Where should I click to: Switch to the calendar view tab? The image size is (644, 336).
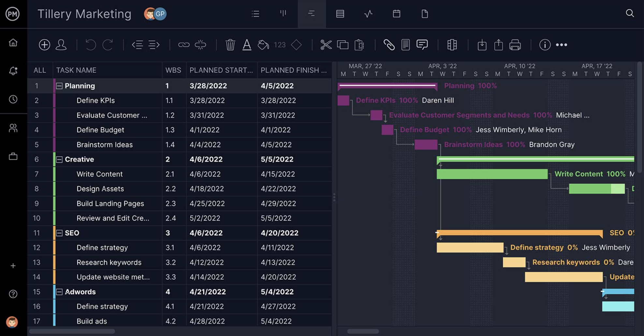(x=396, y=14)
